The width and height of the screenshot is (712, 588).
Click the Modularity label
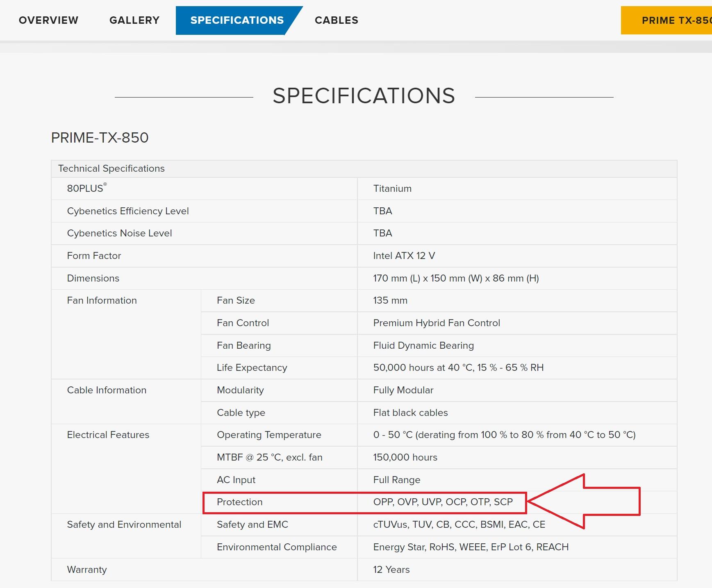(x=240, y=390)
